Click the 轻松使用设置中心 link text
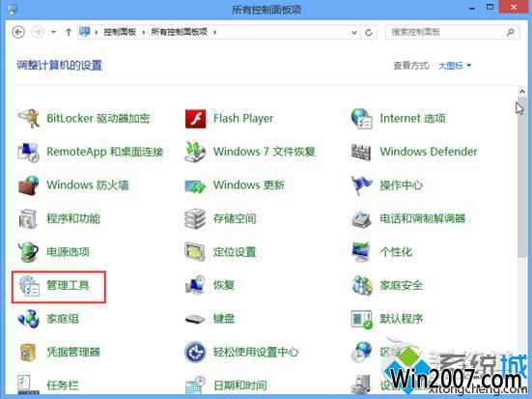Viewport: 532px width, 399px height. [256, 352]
